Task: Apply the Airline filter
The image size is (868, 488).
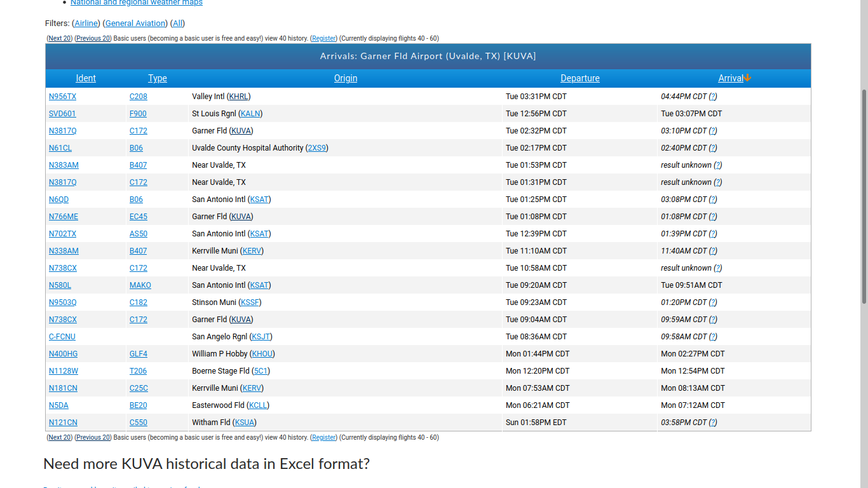Action: click(x=86, y=24)
